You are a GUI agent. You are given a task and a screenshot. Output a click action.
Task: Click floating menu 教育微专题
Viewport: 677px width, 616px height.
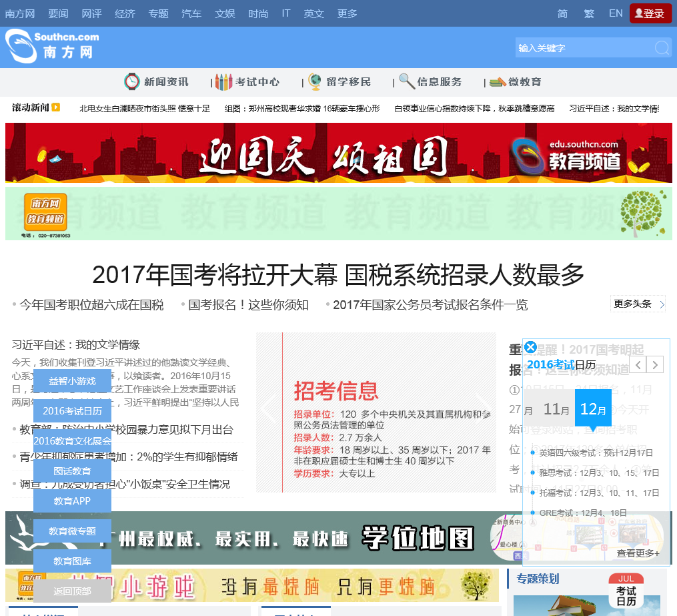[x=72, y=531]
